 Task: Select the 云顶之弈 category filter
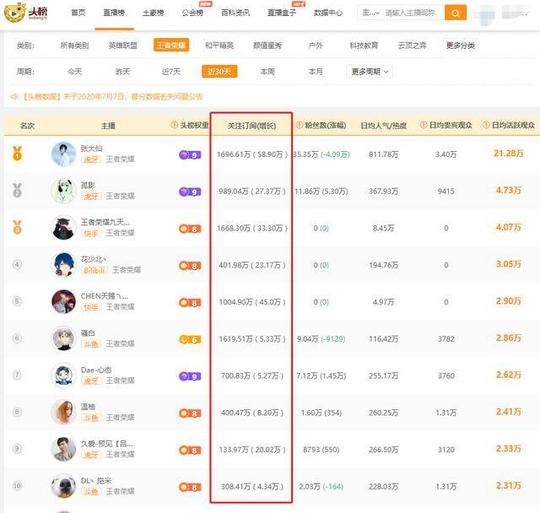(412, 45)
